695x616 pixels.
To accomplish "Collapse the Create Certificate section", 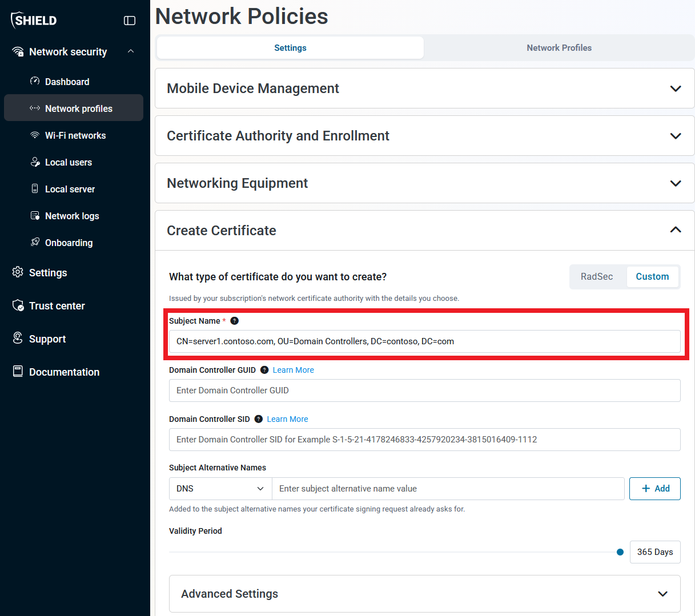I will [x=425, y=231].
